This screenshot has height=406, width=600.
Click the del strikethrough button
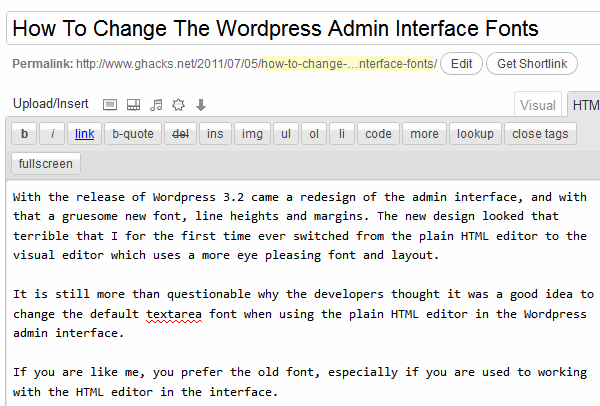pyautogui.click(x=181, y=134)
